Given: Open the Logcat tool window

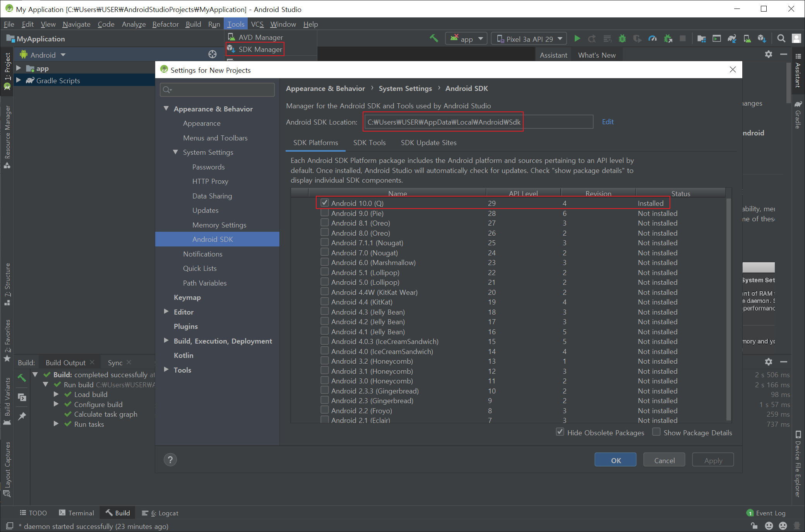Looking at the screenshot, I should (x=160, y=513).
